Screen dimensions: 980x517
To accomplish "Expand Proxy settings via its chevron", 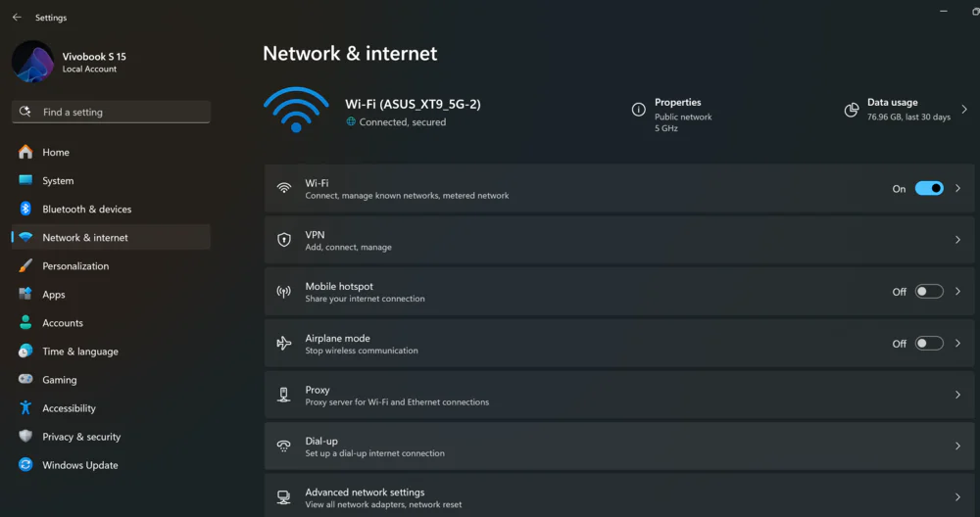I will tap(957, 395).
